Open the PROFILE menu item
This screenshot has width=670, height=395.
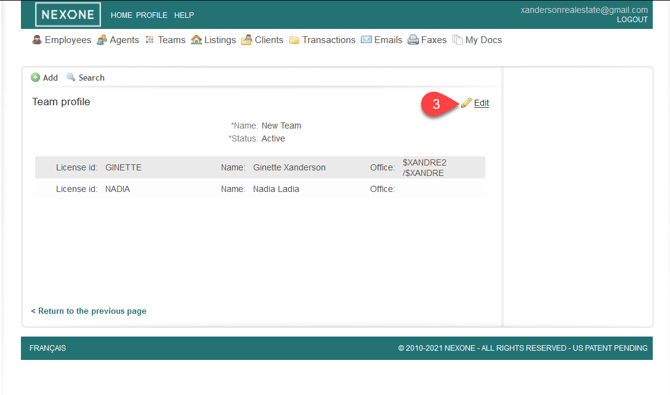click(152, 15)
